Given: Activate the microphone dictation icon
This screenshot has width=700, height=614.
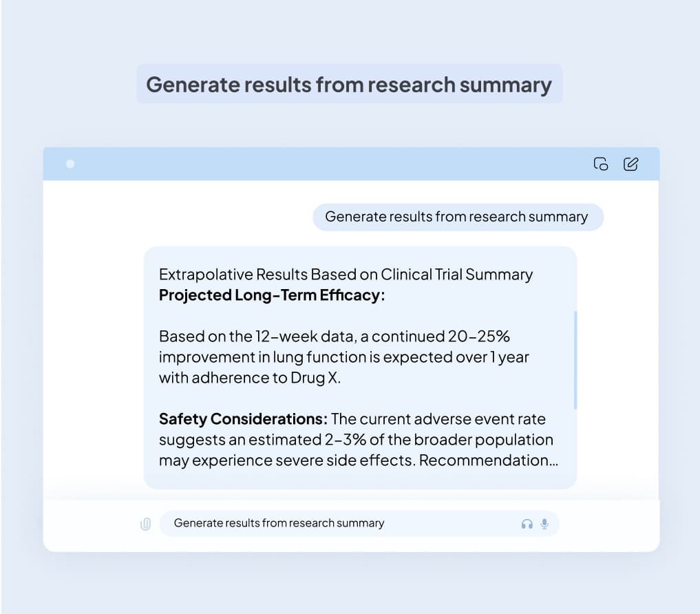Looking at the screenshot, I should (x=544, y=524).
